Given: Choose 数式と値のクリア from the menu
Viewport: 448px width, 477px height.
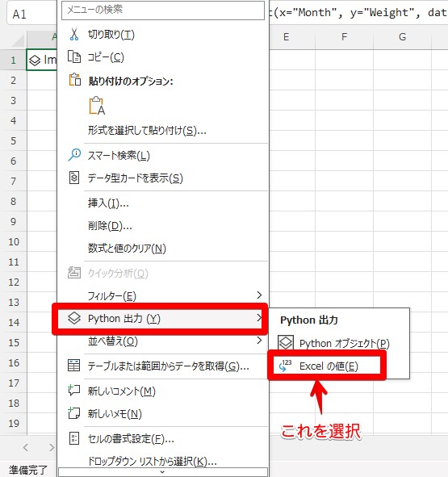Looking at the screenshot, I should [x=127, y=249].
